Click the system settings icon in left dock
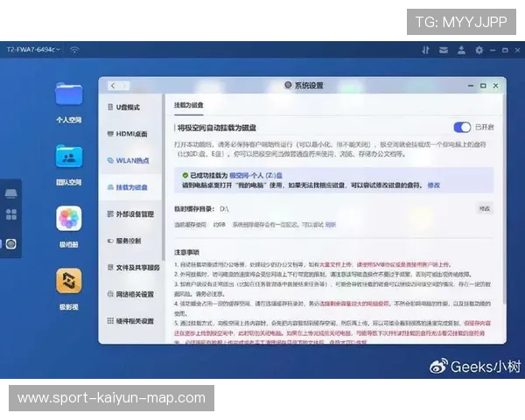Image resolution: width=525 pixels, height=420 pixels. click(x=10, y=244)
